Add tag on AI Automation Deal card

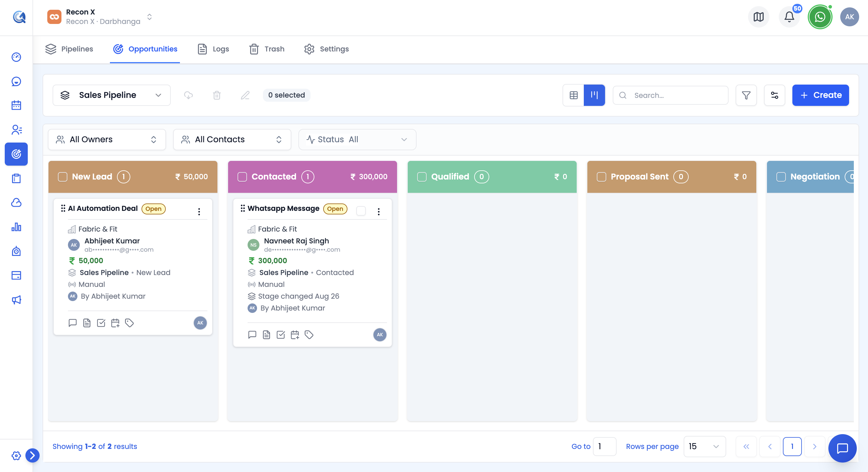pos(129,323)
